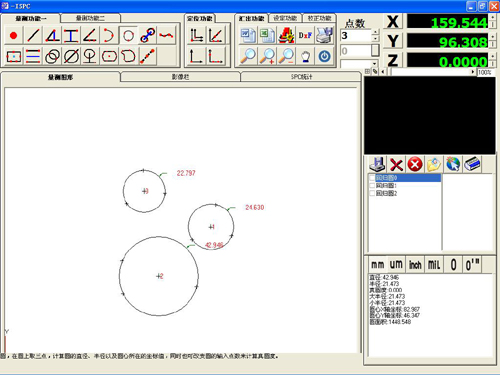The image size is (500, 375).
Task: Select the circle measurement tool
Action: (x=128, y=35)
